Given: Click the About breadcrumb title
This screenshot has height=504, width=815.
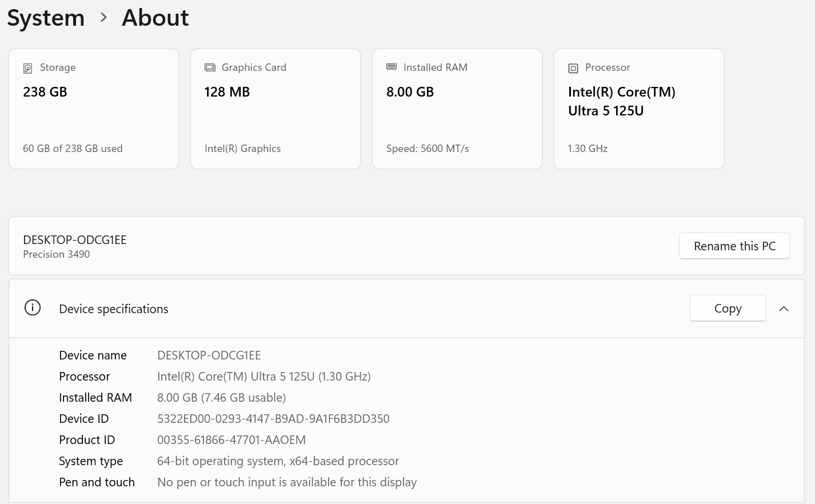Looking at the screenshot, I should coord(155,18).
